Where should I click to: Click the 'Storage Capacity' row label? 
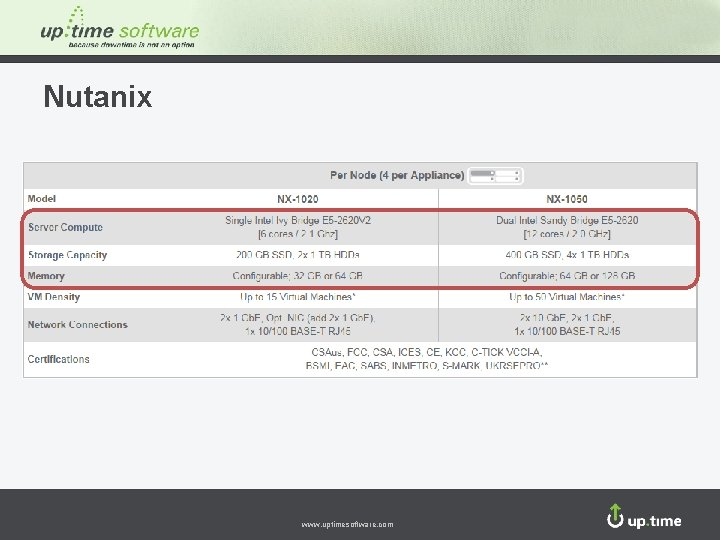pyautogui.click(x=68, y=255)
